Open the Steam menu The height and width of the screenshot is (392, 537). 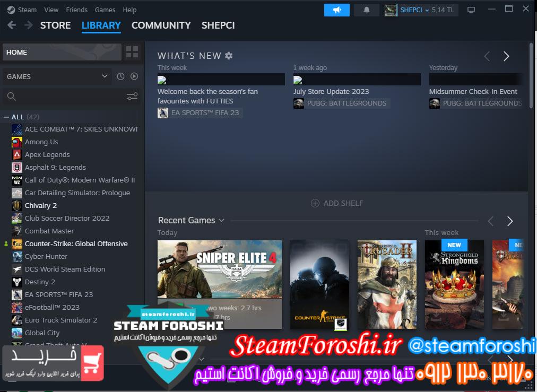tap(27, 10)
